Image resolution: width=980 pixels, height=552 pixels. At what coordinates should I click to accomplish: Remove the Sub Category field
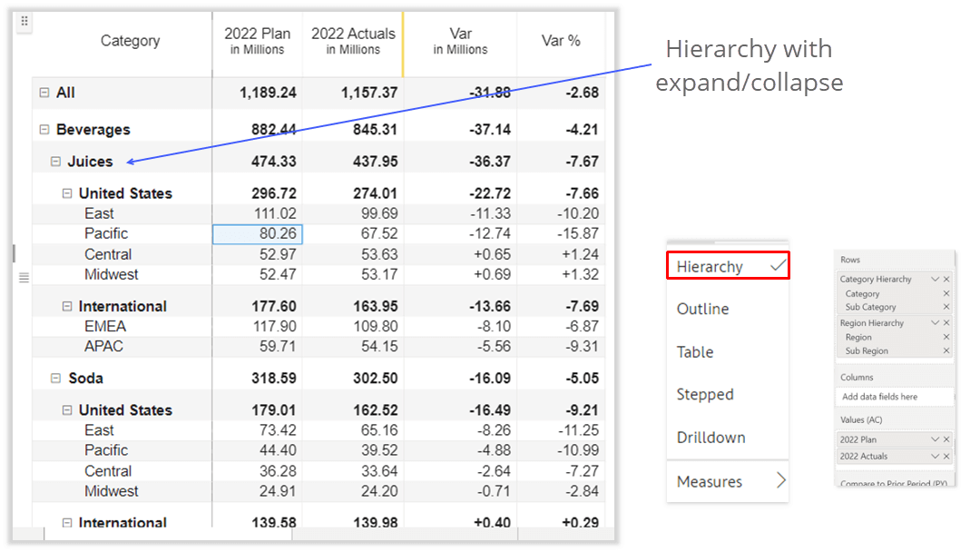pyautogui.click(x=946, y=307)
